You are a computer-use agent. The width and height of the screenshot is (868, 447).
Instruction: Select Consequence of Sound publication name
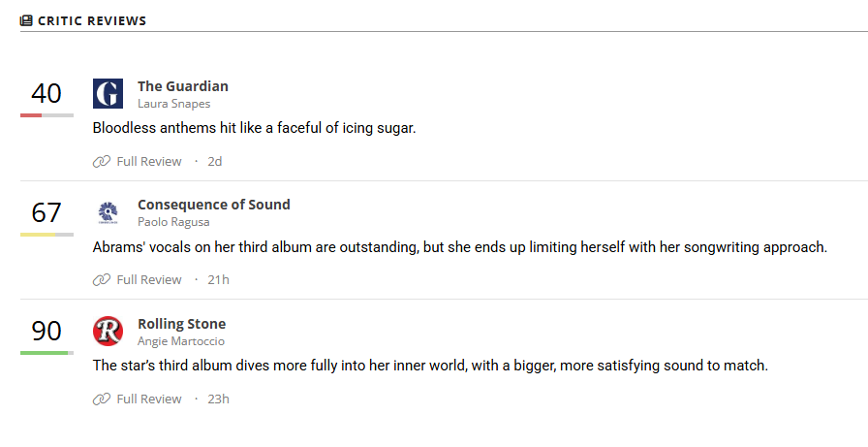214,205
